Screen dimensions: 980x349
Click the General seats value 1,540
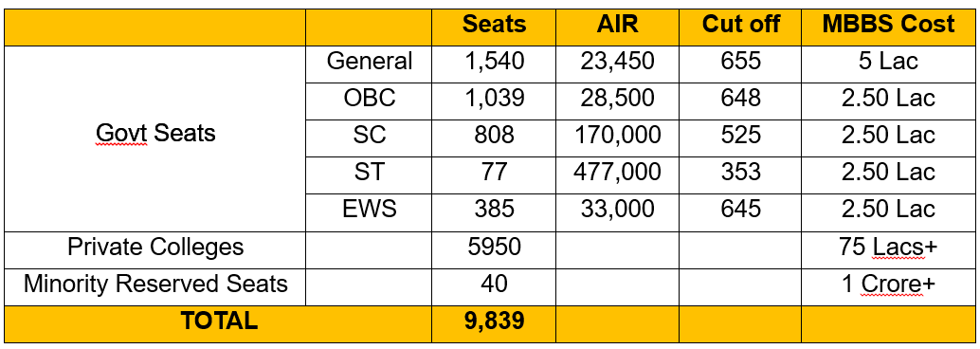[494, 62]
